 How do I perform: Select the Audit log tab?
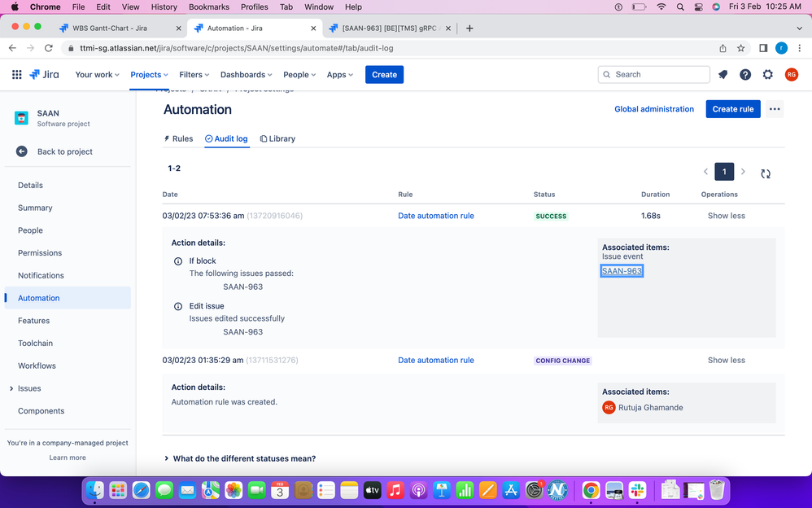coord(226,139)
